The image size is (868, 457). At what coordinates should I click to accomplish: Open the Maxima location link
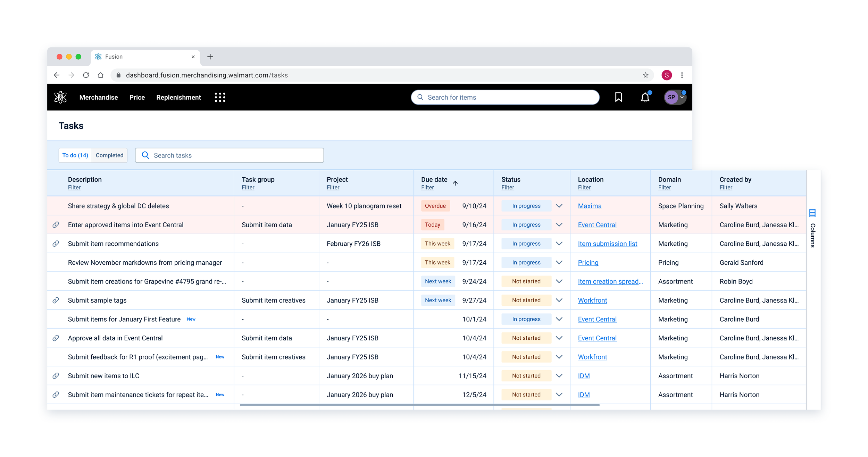click(589, 206)
